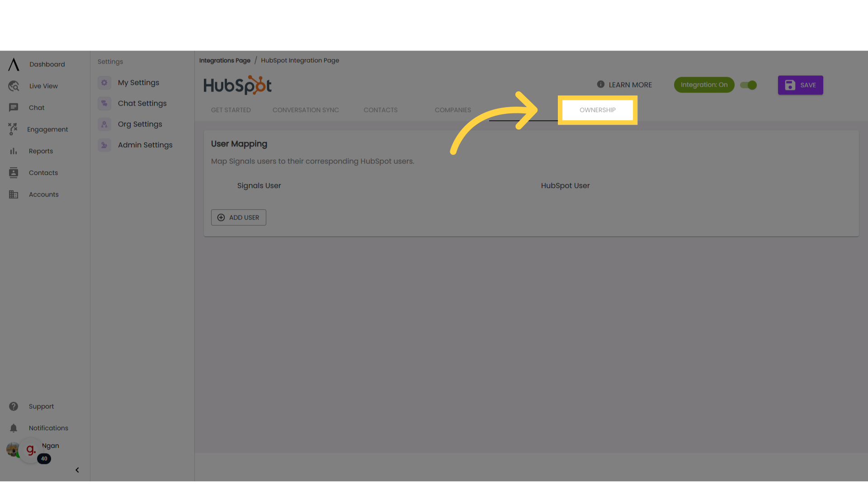Select Chat Settings from settings menu
868x488 pixels.
pos(142,103)
